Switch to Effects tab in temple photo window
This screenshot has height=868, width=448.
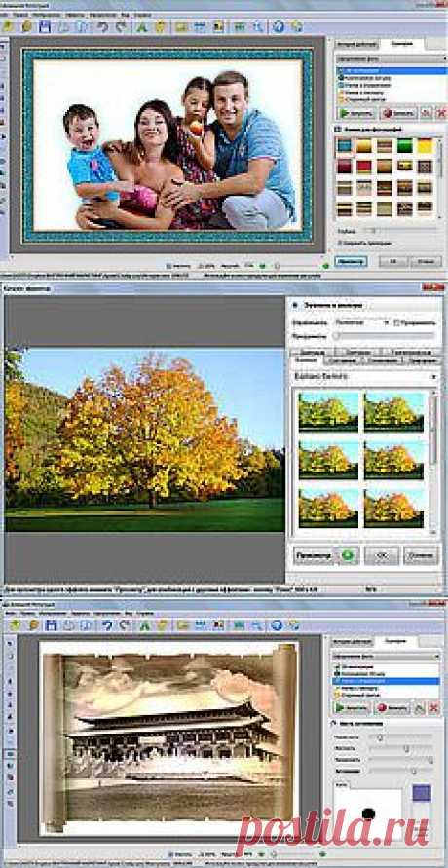tap(396, 640)
